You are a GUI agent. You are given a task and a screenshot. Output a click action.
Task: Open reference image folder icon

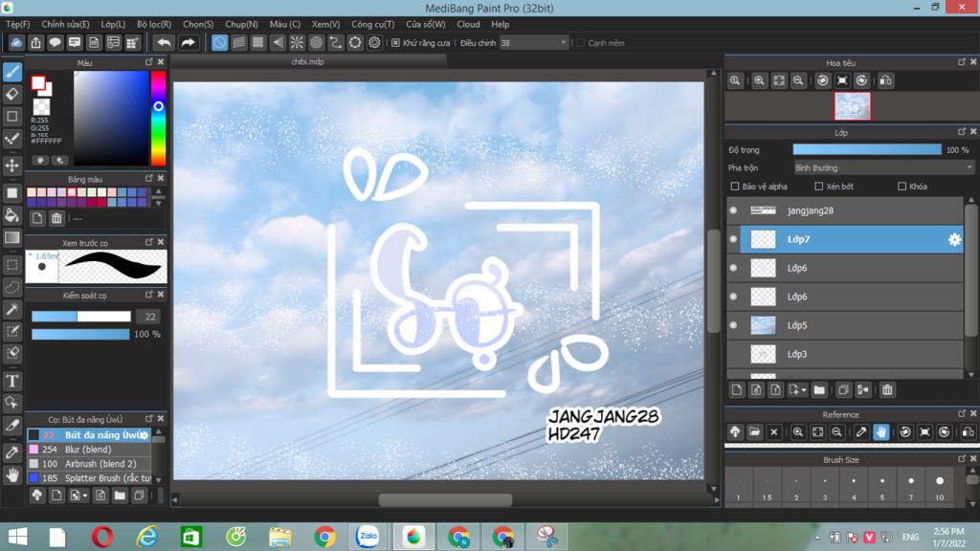pos(754,432)
